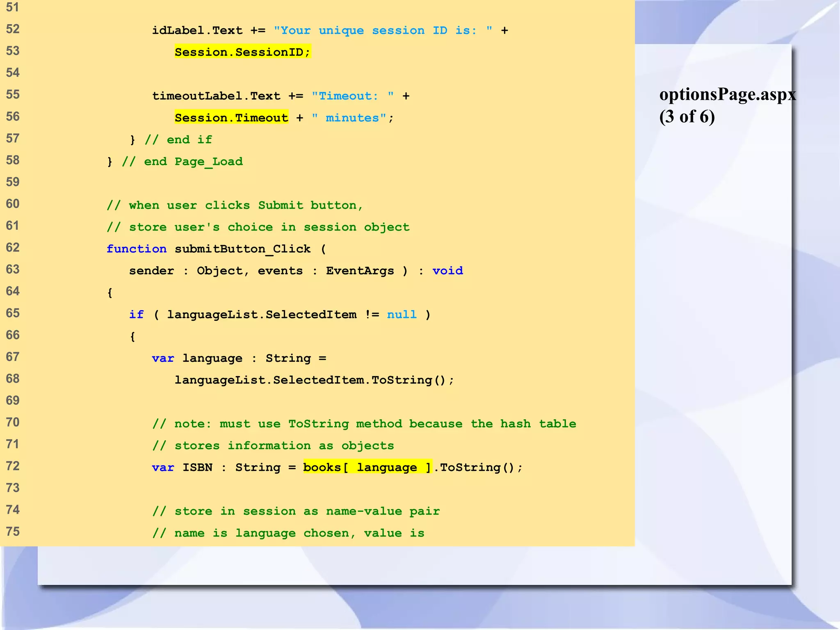Click comment '// store user's choice in session object'
Image resolution: width=840 pixels, height=630 pixels.
258,227
